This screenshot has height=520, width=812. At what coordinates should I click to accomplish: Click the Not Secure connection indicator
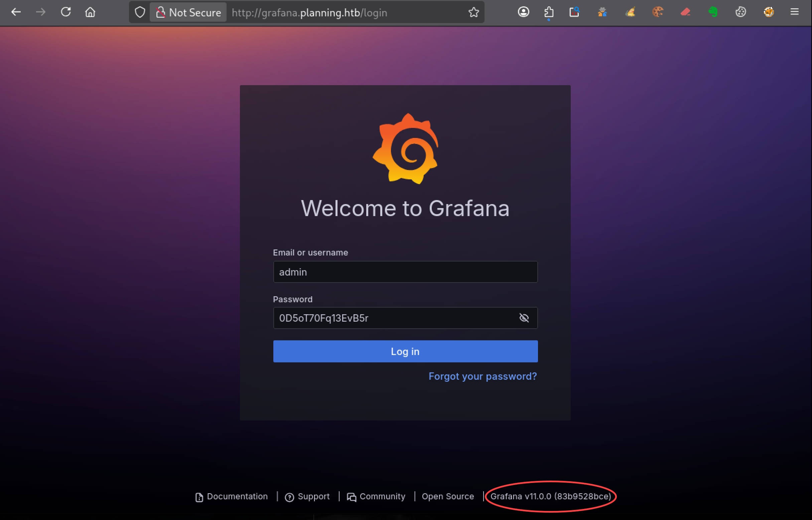pos(188,12)
